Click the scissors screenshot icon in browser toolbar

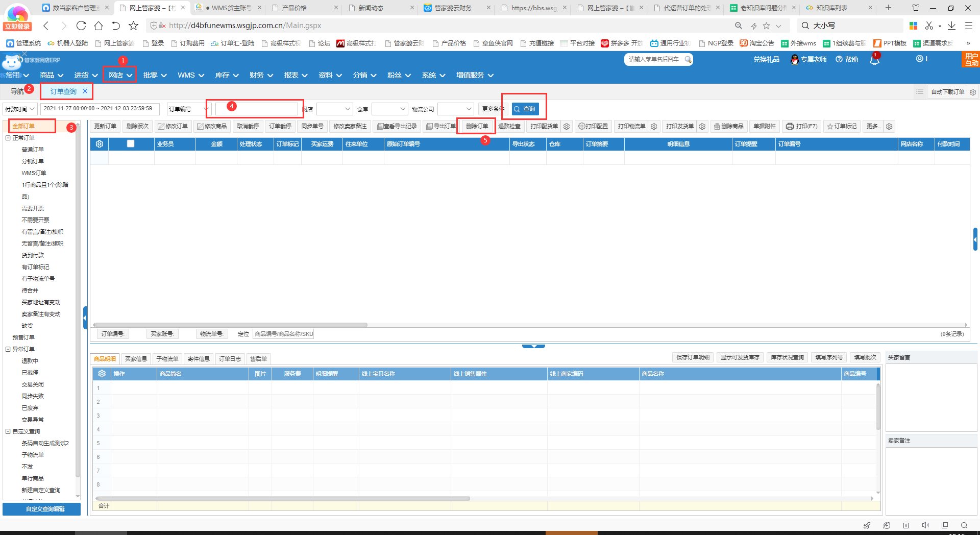click(929, 26)
